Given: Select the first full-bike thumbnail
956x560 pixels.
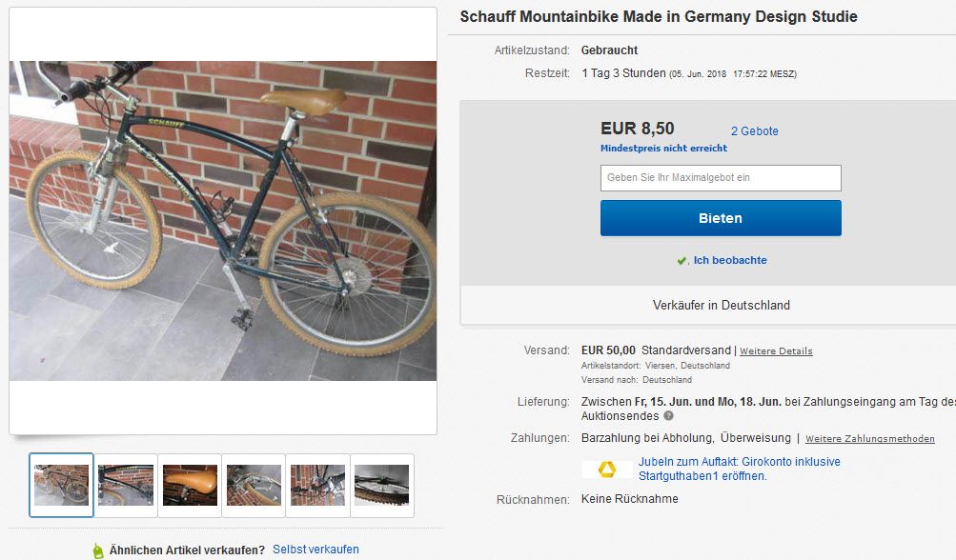Looking at the screenshot, I should tap(61, 485).
